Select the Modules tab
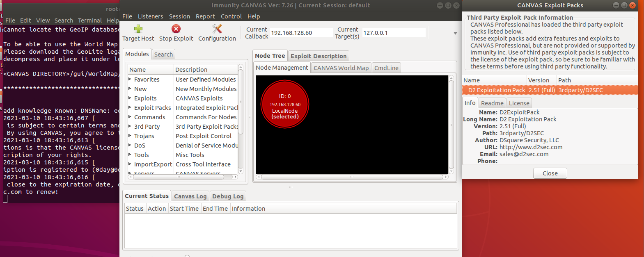 tap(137, 54)
